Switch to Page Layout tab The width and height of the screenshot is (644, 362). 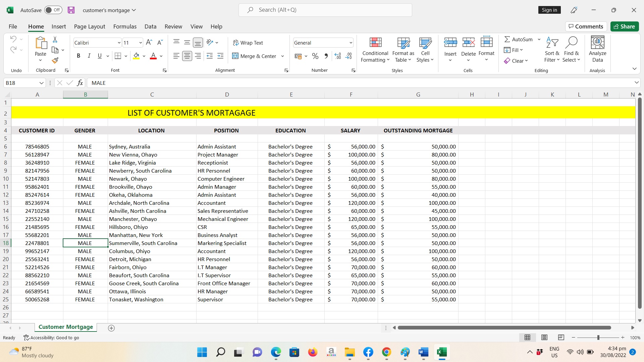pos(89,26)
